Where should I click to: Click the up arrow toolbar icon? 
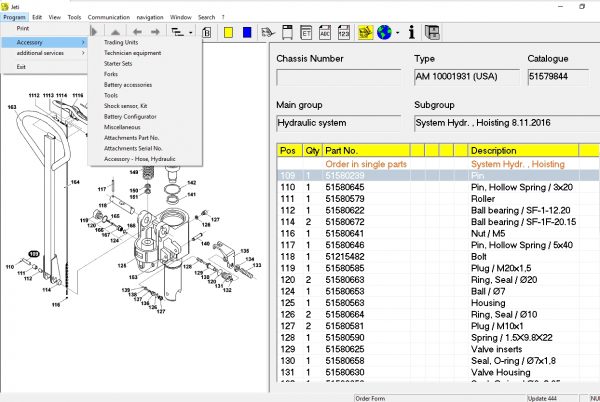[x=116, y=33]
